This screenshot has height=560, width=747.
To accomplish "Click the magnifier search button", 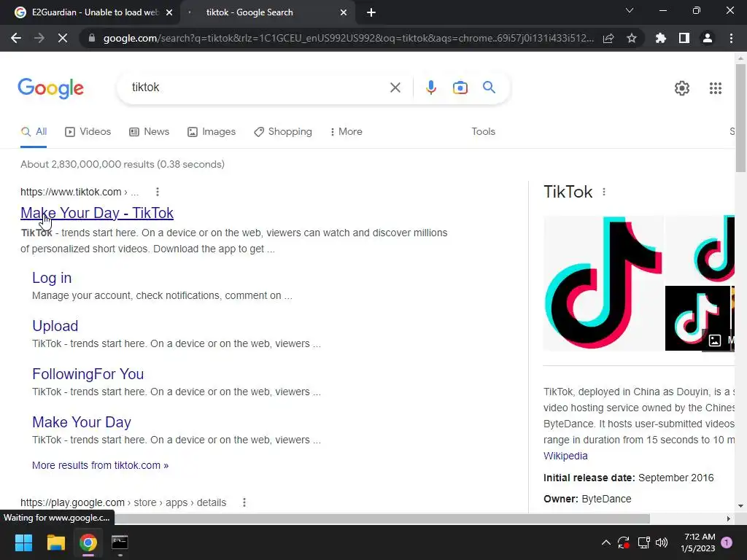I will (x=489, y=87).
